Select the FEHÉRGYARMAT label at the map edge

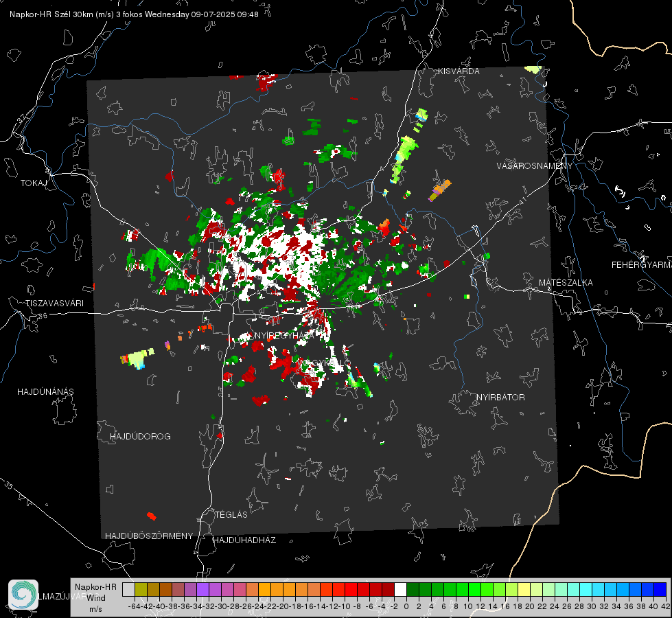[642, 265]
